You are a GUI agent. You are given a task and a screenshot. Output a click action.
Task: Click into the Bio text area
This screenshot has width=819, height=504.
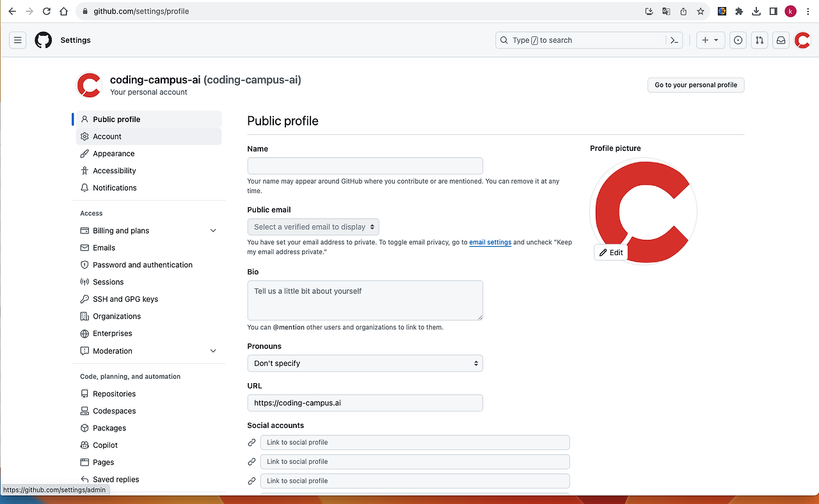tap(365, 301)
